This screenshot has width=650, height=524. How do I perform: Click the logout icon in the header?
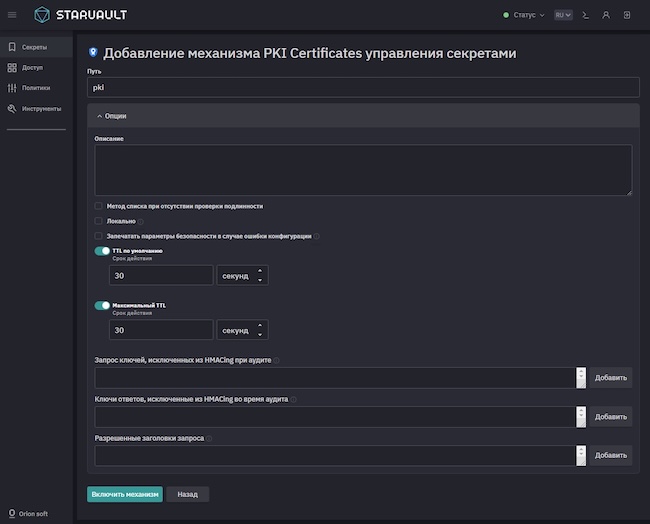click(x=627, y=15)
